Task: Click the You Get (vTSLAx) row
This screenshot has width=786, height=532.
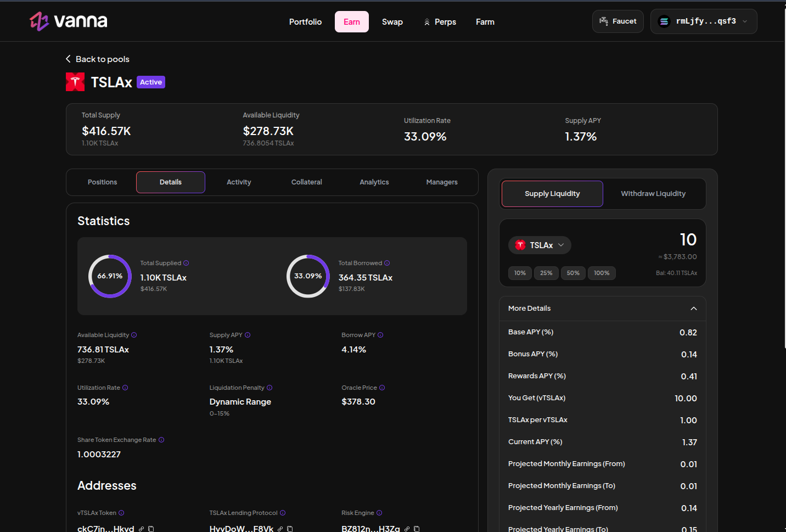Action: pyautogui.click(x=603, y=398)
